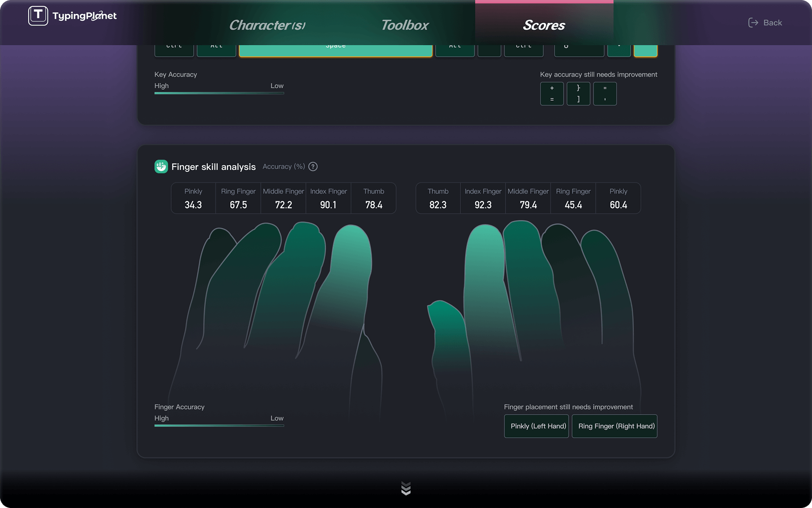Click the right hand index finger illustration
This screenshot has width=812, height=508.
coord(484,277)
